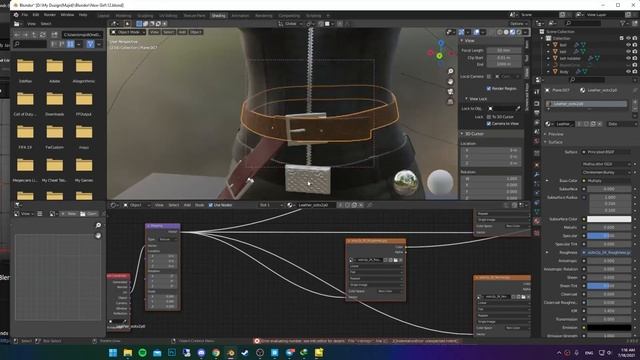This screenshot has width=640, height=360.
Task: Toggle the file browser filter funnel
Action: 91,44
